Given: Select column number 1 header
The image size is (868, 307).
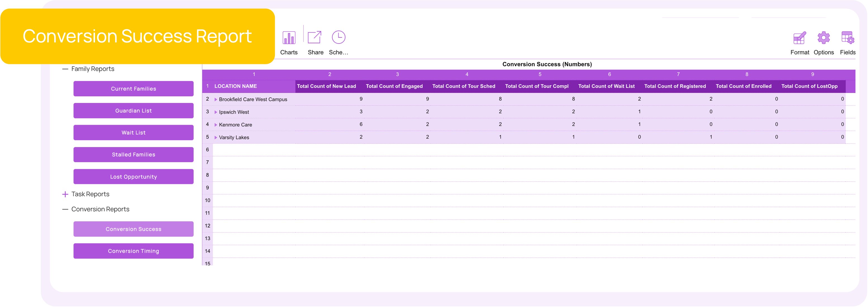Looking at the screenshot, I should tap(254, 75).
